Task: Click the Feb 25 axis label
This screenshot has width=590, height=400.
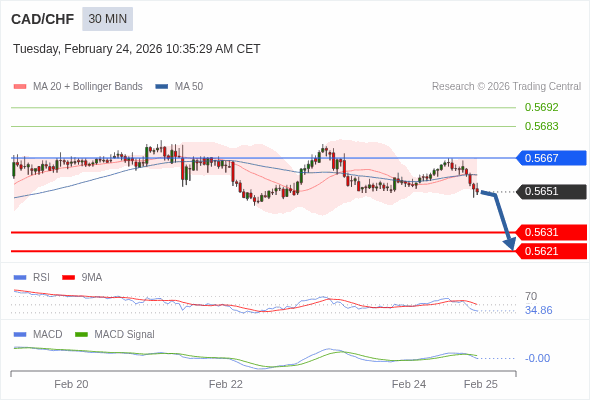Action: pyautogui.click(x=481, y=384)
